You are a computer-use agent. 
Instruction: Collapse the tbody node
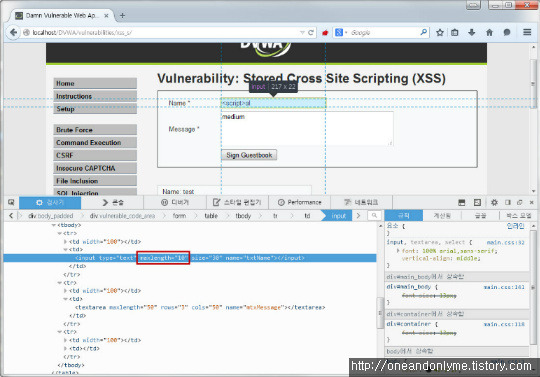point(53,225)
